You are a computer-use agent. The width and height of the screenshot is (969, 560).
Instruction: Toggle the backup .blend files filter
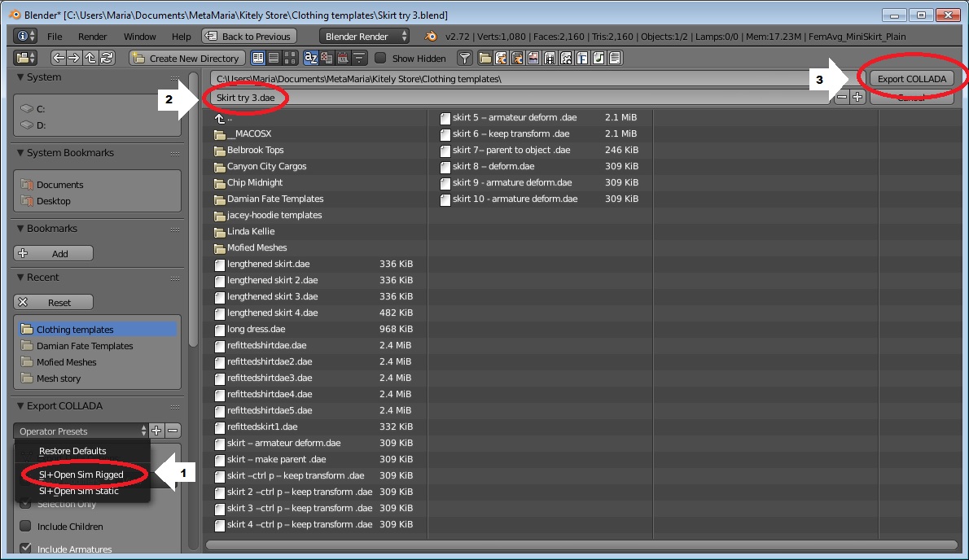(x=517, y=58)
